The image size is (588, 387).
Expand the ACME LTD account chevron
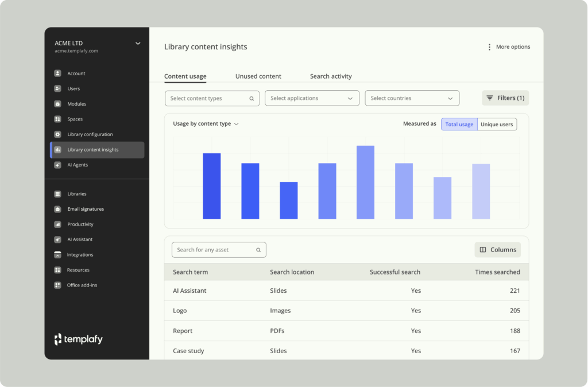tap(138, 43)
